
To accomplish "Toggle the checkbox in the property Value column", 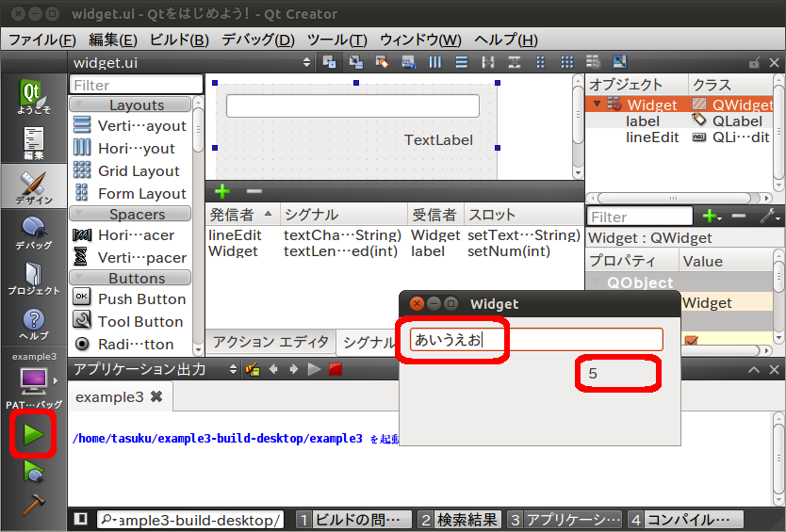I will [691, 340].
